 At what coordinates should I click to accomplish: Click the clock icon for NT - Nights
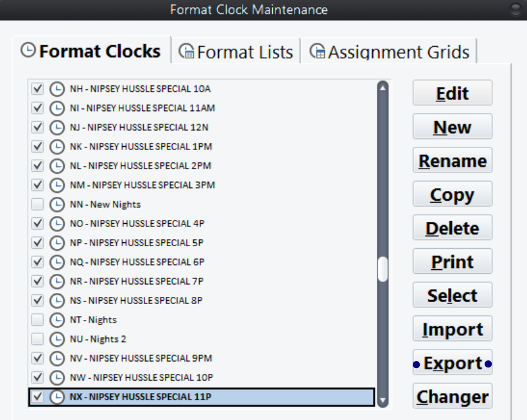click(57, 320)
